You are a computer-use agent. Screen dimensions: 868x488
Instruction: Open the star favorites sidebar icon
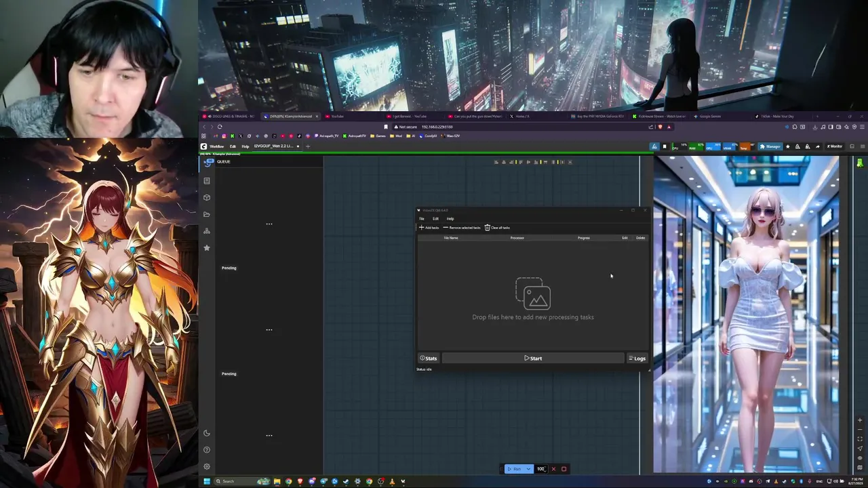coord(207,248)
